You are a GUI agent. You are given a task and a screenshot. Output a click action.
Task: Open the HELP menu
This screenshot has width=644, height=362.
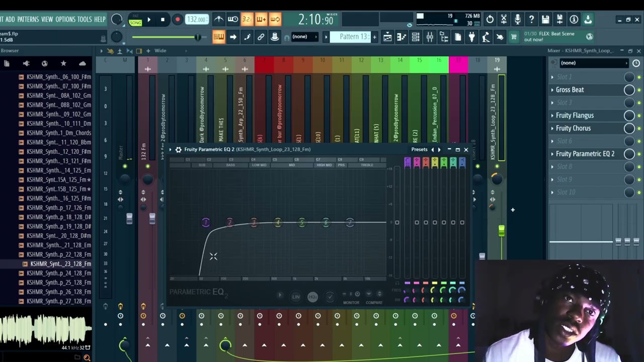(x=100, y=20)
